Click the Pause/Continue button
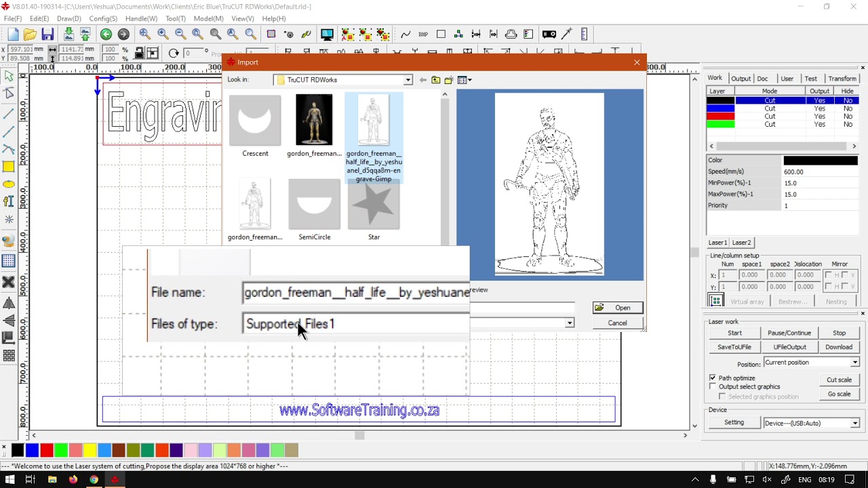Screen dimensions: 868x488 coord(789,333)
